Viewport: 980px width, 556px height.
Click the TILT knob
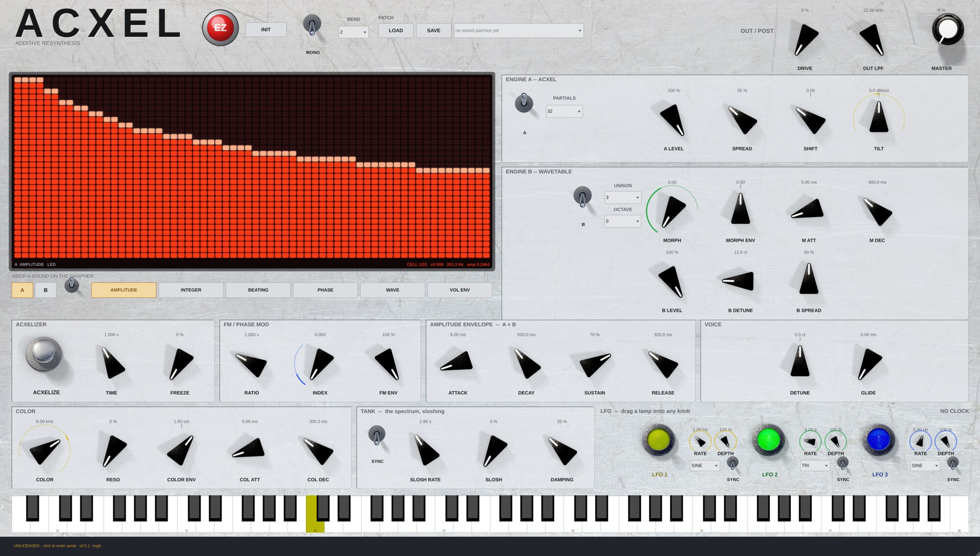tap(879, 118)
